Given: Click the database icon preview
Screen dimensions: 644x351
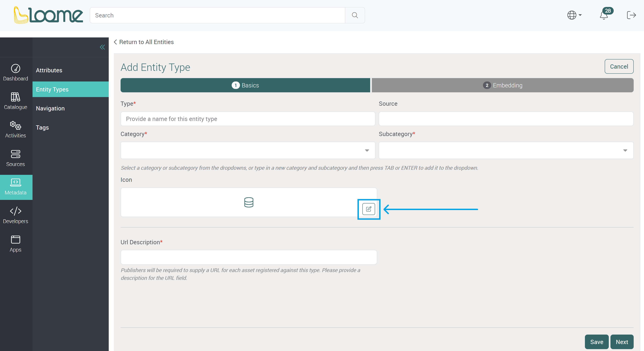Looking at the screenshot, I should 248,202.
